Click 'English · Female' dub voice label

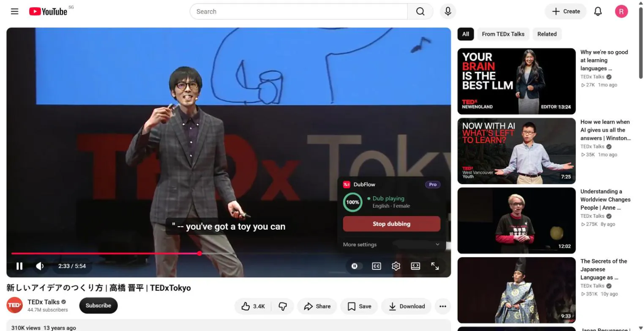(x=391, y=206)
